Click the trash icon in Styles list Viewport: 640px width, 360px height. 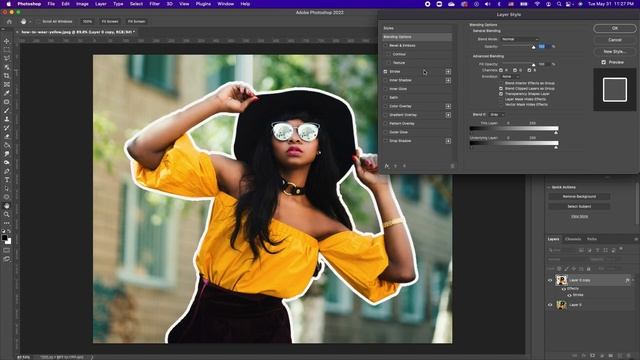452,166
